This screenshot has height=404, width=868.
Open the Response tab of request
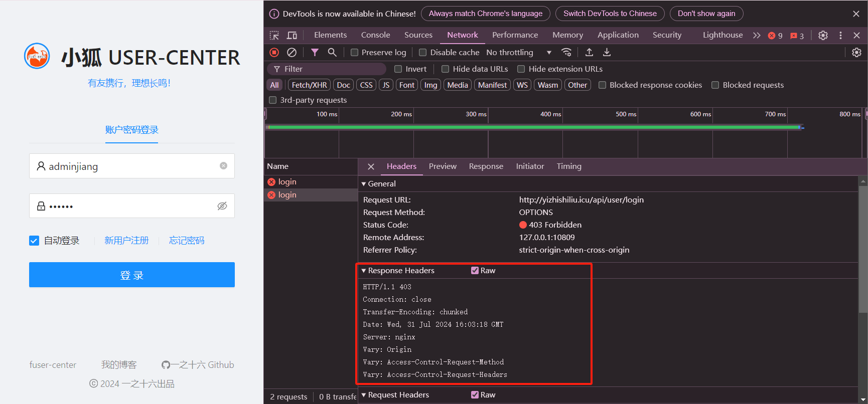coord(486,166)
